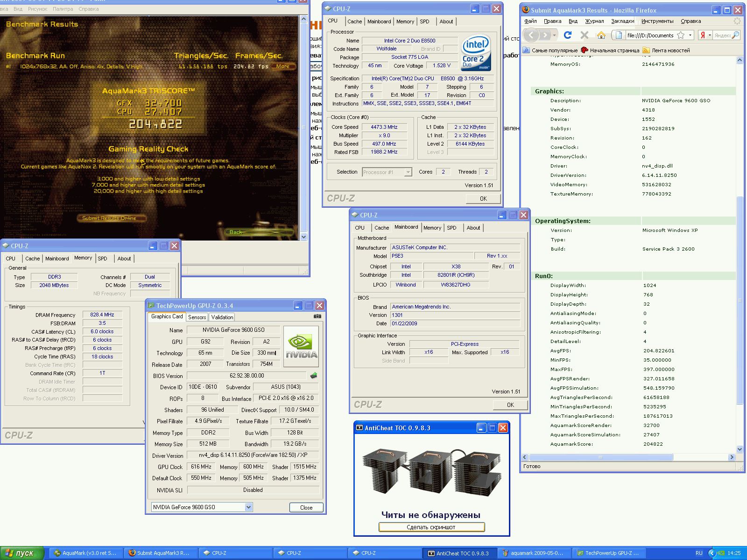747x560 pixels.
Task: Select the Memory tab in the top CPU-Z window
Action: [x=405, y=21]
